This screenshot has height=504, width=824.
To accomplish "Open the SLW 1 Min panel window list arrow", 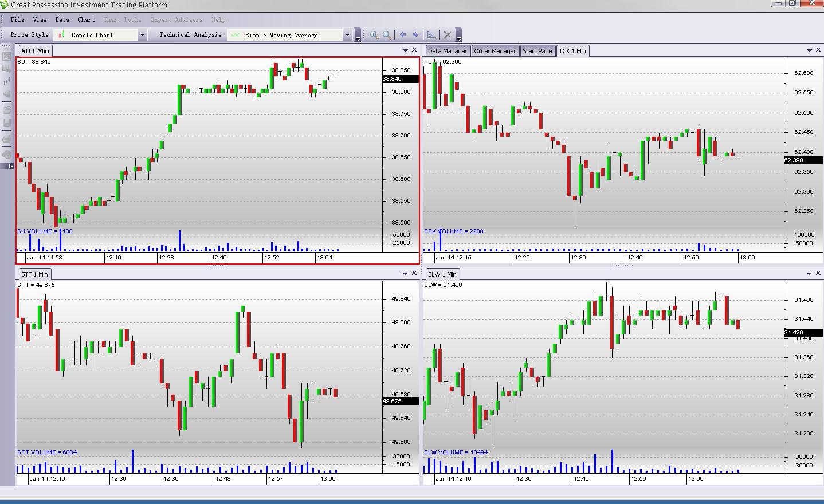I will click(x=809, y=274).
